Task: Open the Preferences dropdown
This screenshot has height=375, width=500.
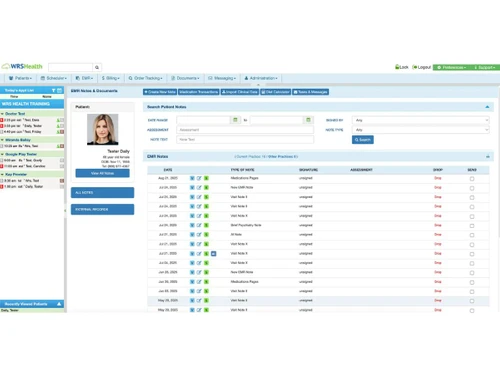Action: point(452,67)
